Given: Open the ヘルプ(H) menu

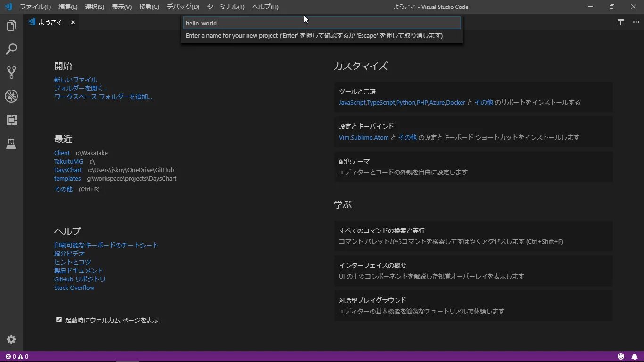Looking at the screenshot, I should (265, 7).
